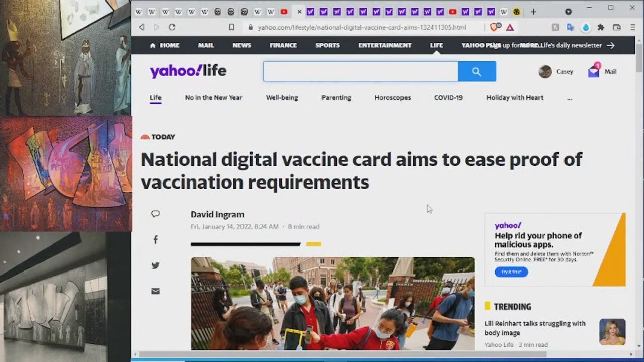
Task: Click the blue magnifier search button
Action: tap(476, 72)
